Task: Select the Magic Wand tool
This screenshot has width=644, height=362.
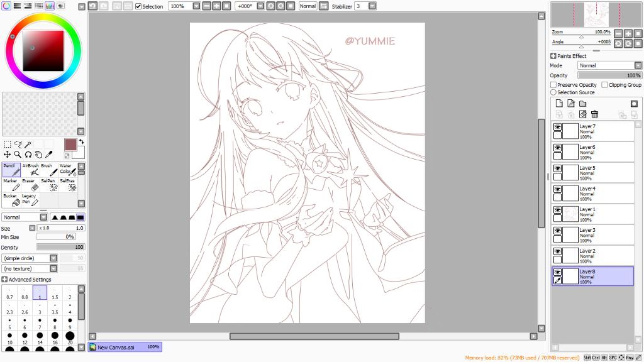Action: click(x=28, y=144)
